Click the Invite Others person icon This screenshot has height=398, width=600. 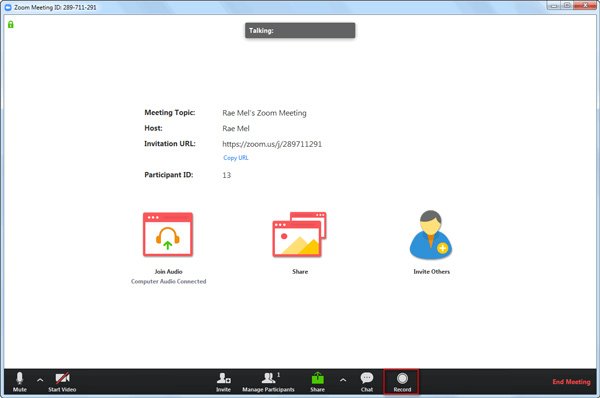point(431,235)
